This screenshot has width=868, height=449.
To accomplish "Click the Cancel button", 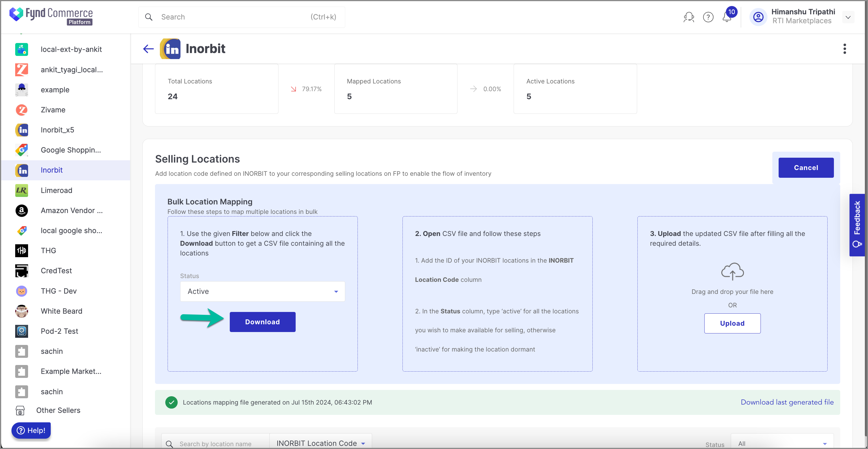I will click(806, 168).
